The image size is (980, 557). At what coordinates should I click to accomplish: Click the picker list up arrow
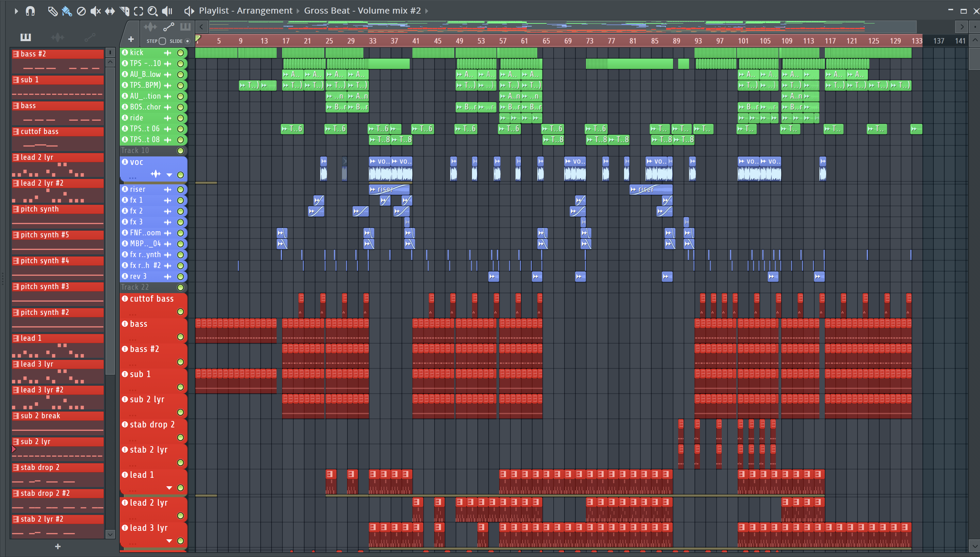[x=110, y=62]
